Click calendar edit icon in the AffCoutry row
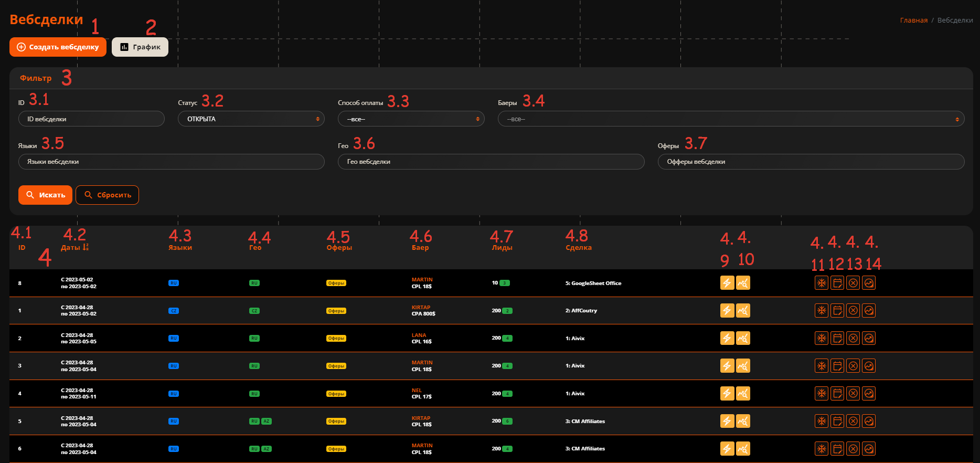Viewport: 980px width, 463px height. (x=837, y=311)
